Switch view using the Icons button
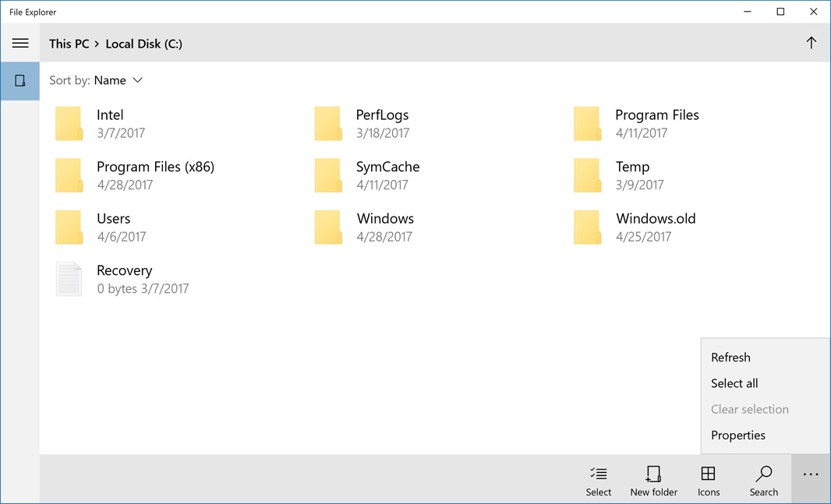 [708, 479]
